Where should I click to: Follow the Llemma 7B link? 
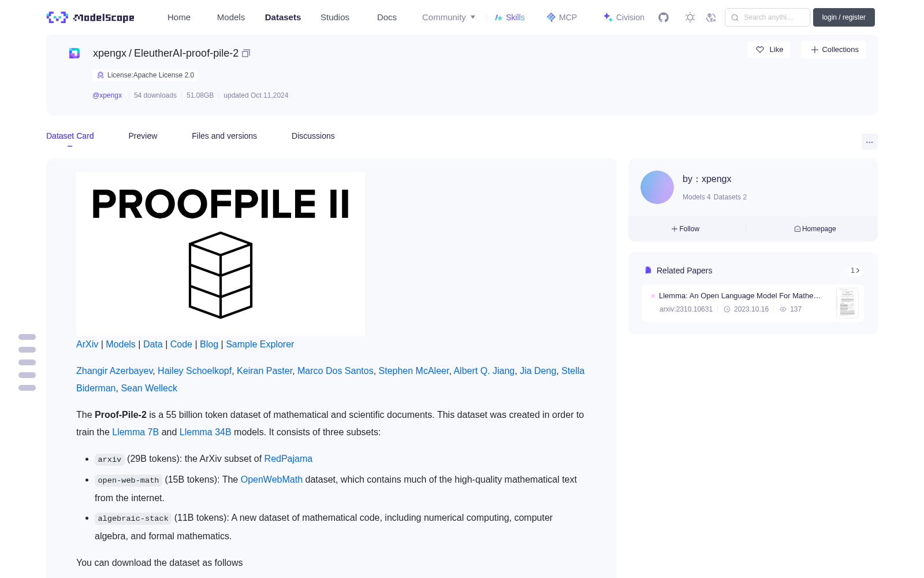click(x=135, y=432)
